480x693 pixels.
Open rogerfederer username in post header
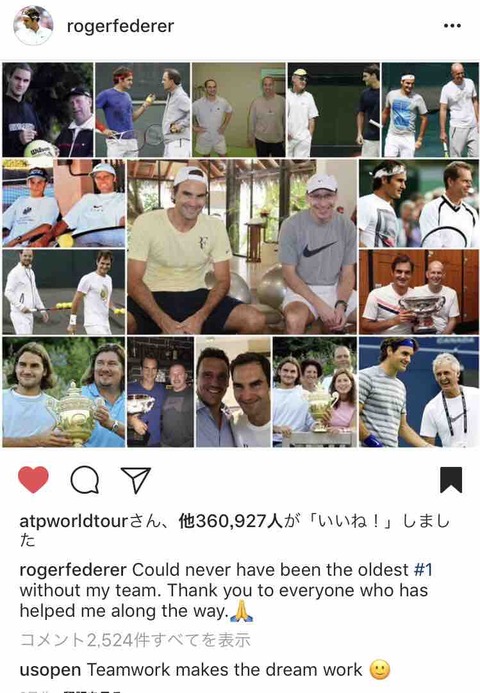pos(120,26)
